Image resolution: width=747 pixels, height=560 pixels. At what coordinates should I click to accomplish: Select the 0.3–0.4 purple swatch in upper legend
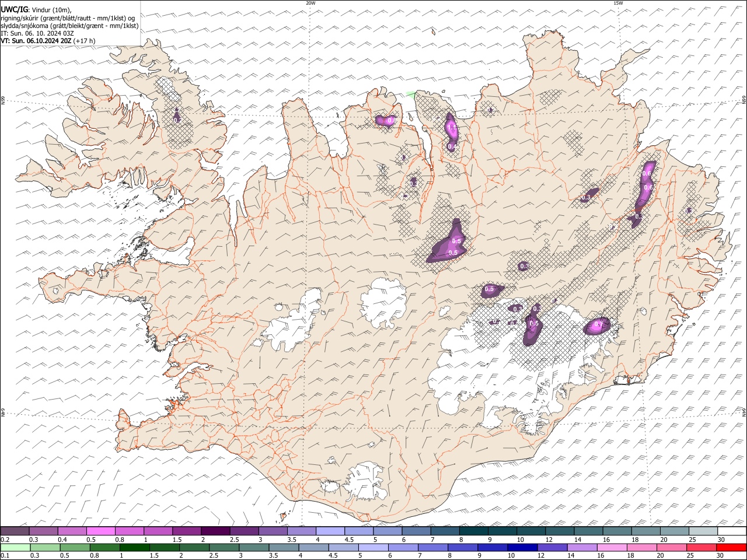(44, 531)
